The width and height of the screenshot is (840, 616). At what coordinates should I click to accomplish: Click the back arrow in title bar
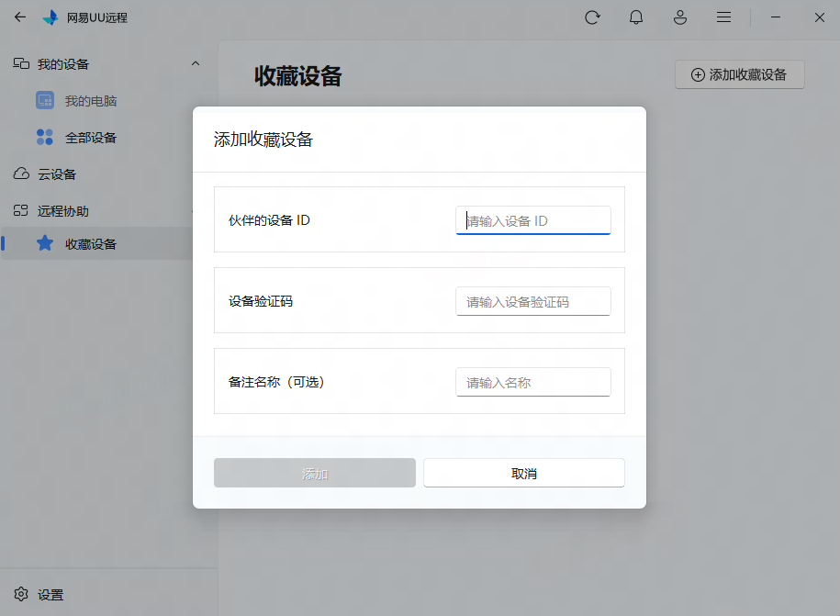20,17
